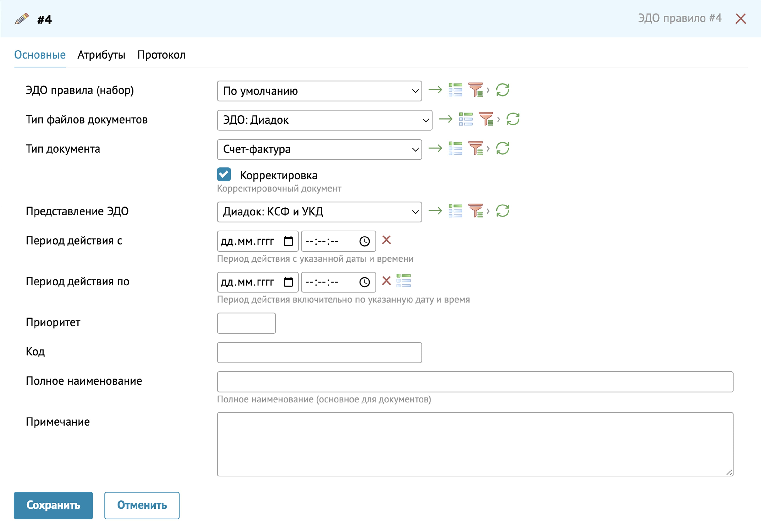This screenshot has width=761, height=532.
Task: Open filter icon for Тип документа
Action: pos(476,148)
